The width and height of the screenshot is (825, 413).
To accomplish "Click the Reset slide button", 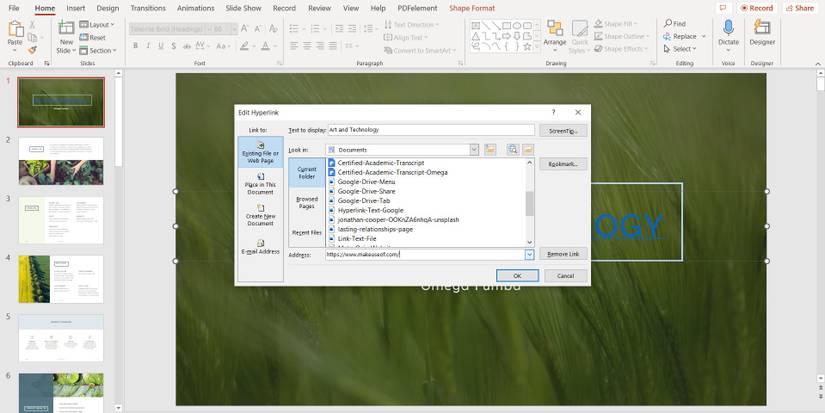I will (x=93, y=37).
